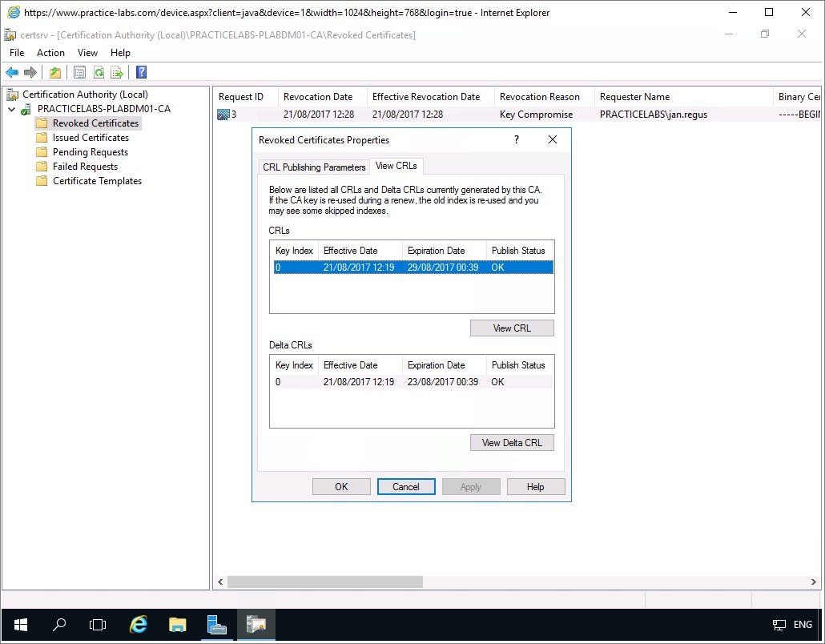Click the Up one level folder icon
The image size is (825, 644).
coord(55,72)
